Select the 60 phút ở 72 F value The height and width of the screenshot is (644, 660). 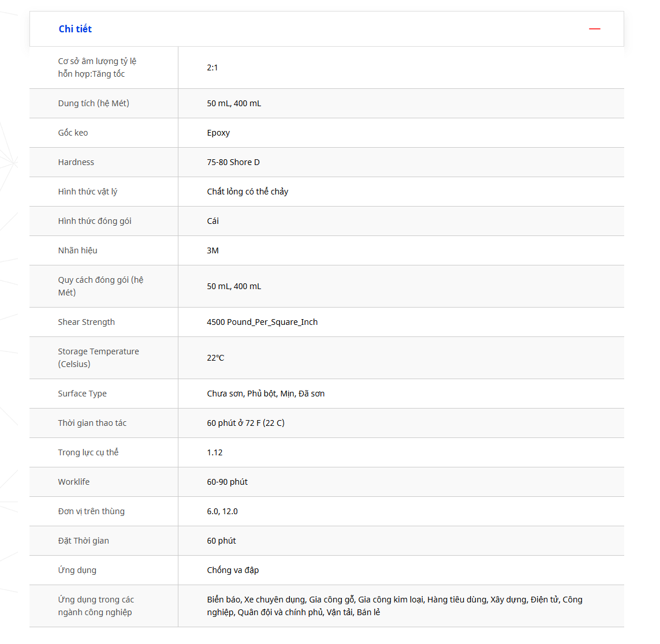pyautogui.click(x=245, y=423)
